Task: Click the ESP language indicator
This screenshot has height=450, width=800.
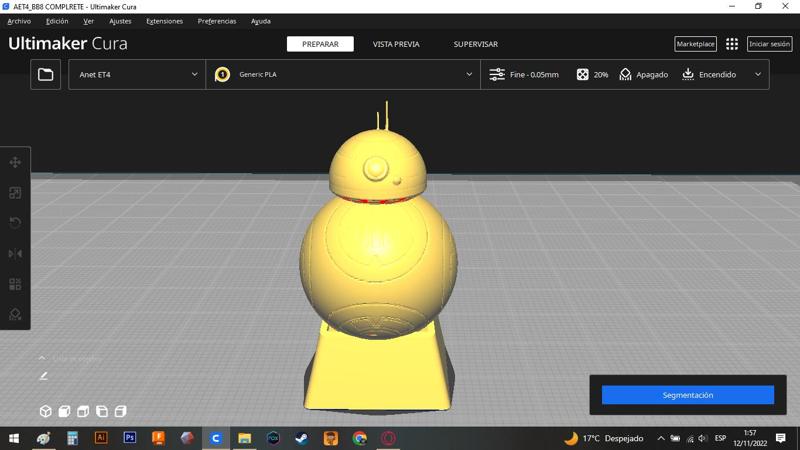Action: pyautogui.click(x=720, y=438)
